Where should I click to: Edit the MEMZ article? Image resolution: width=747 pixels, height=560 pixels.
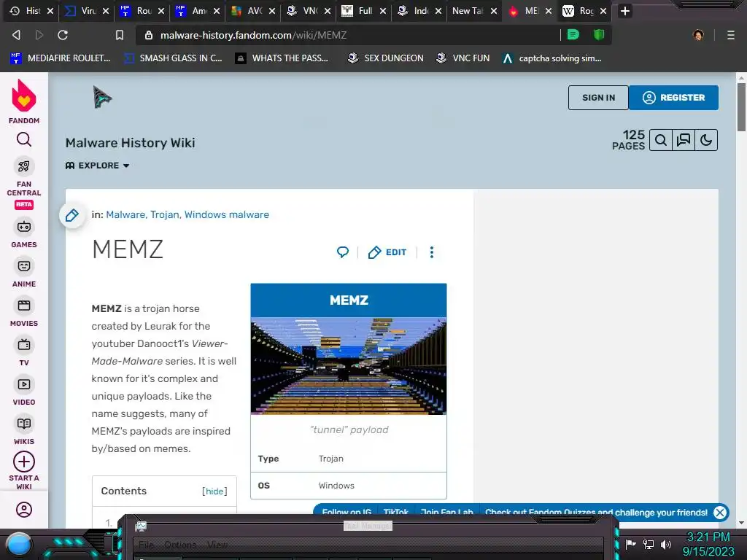point(387,252)
